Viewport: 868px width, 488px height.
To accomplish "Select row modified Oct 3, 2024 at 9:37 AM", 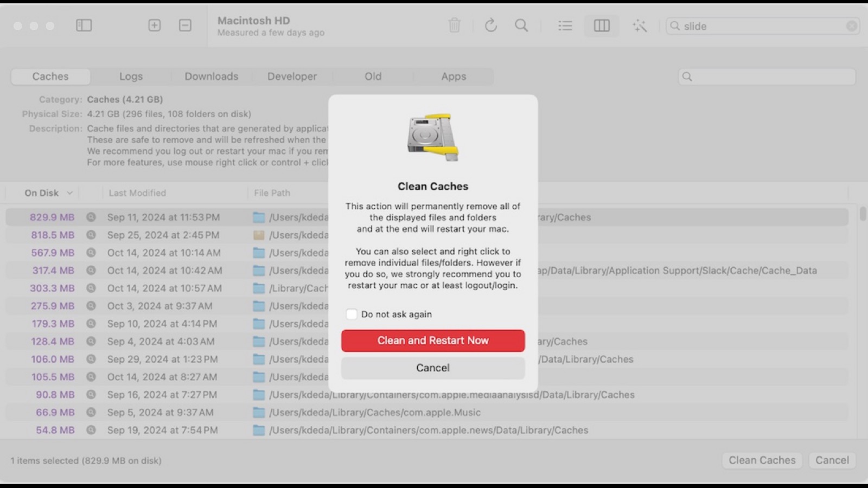I will click(427, 306).
